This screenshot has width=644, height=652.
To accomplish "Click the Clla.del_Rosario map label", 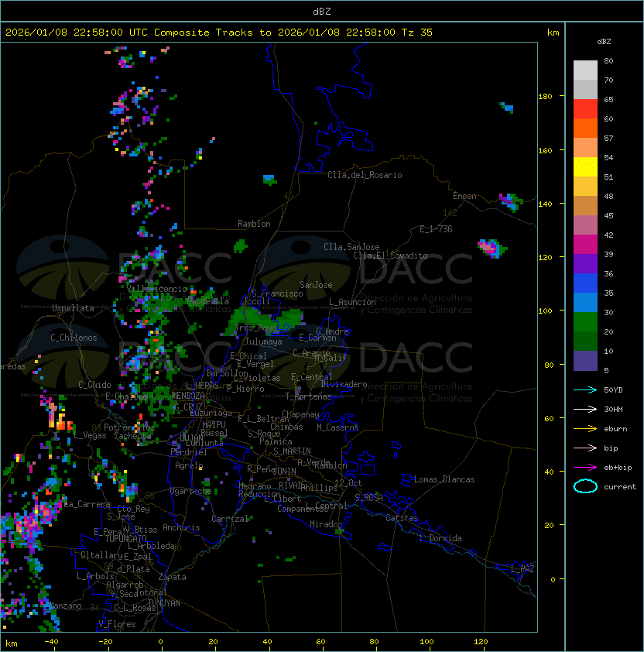I will pyautogui.click(x=365, y=175).
